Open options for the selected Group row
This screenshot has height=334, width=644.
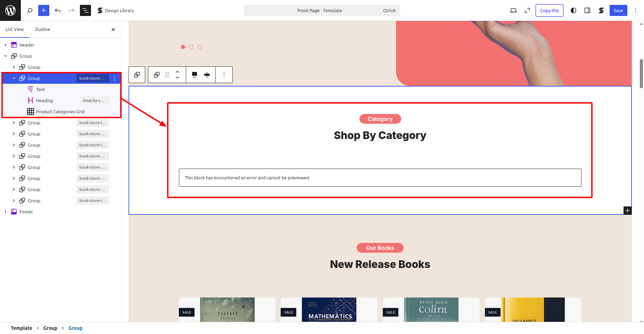tap(115, 78)
